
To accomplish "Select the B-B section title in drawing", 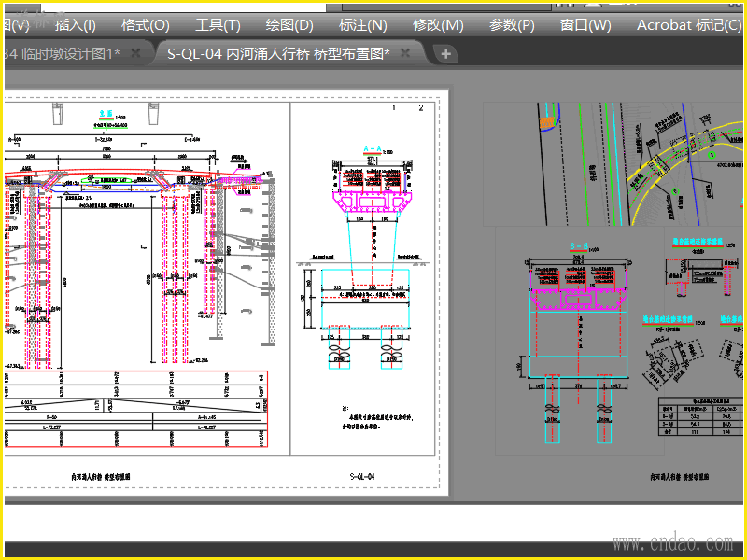I will pos(579,246).
